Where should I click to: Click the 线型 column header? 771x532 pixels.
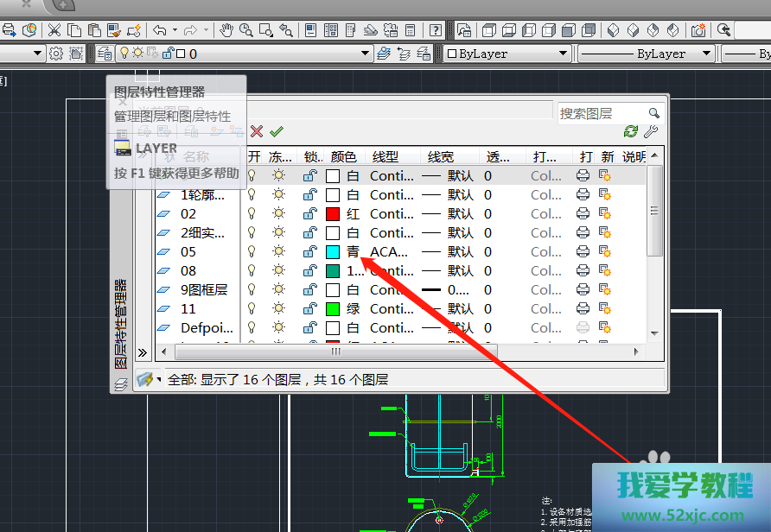tap(385, 156)
